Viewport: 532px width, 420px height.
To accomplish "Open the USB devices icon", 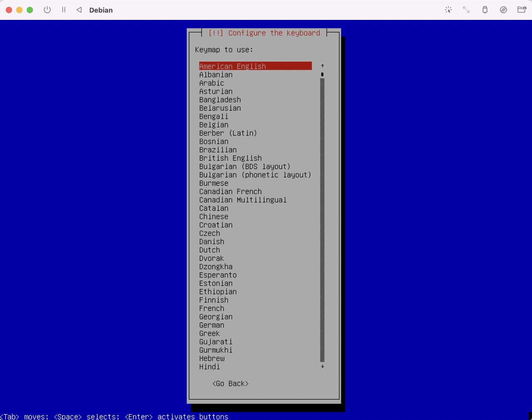I will tap(485, 10).
